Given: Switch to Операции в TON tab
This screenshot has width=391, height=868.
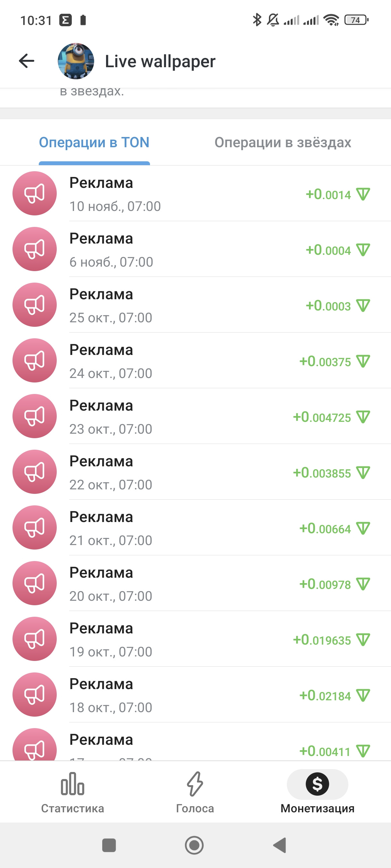Looking at the screenshot, I should click(x=94, y=142).
